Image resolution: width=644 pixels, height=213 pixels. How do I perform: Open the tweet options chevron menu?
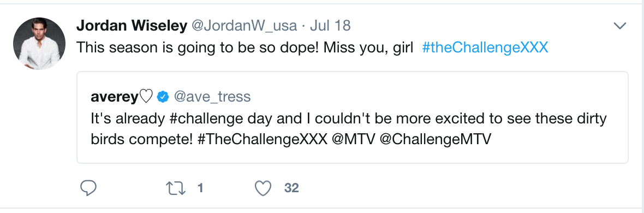619,26
